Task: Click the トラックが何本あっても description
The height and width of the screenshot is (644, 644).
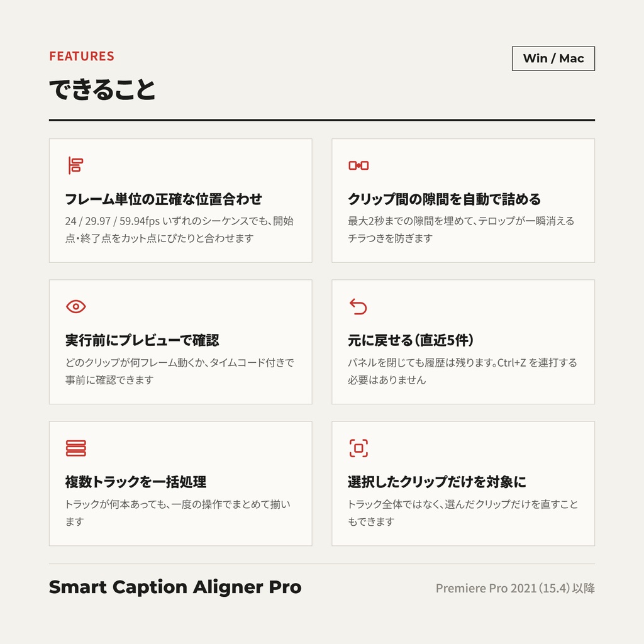Action: (x=178, y=513)
